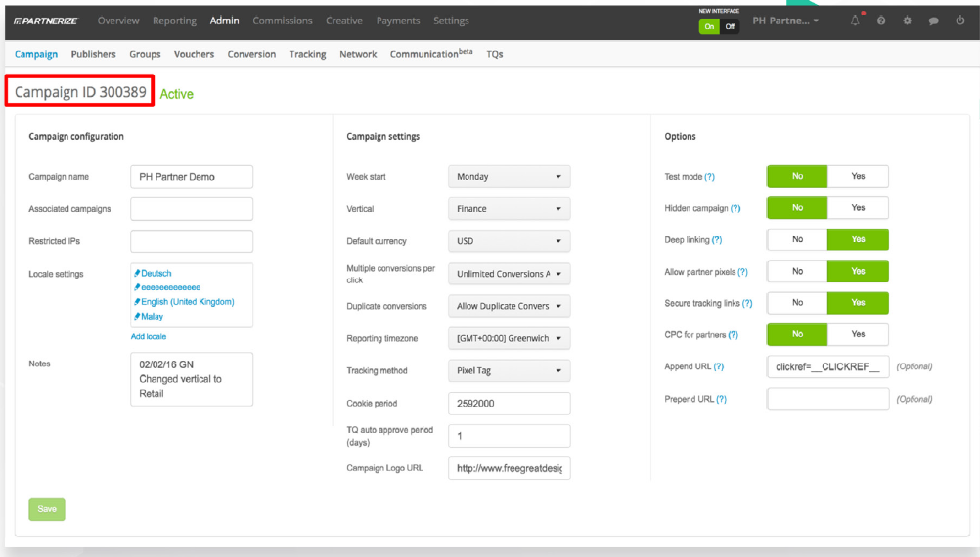Click the Save button

point(47,509)
